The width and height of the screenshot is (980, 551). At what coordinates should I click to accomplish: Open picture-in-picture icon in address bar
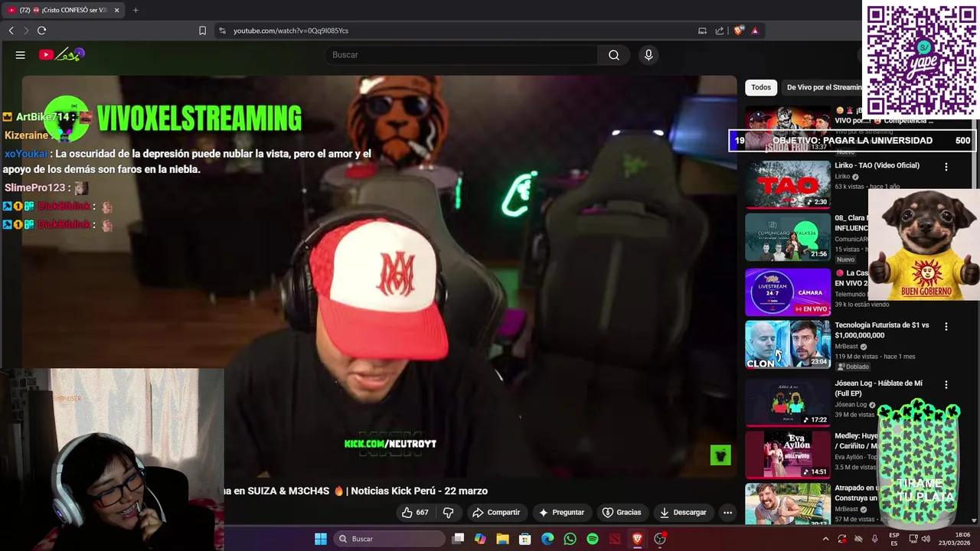point(702,31)
